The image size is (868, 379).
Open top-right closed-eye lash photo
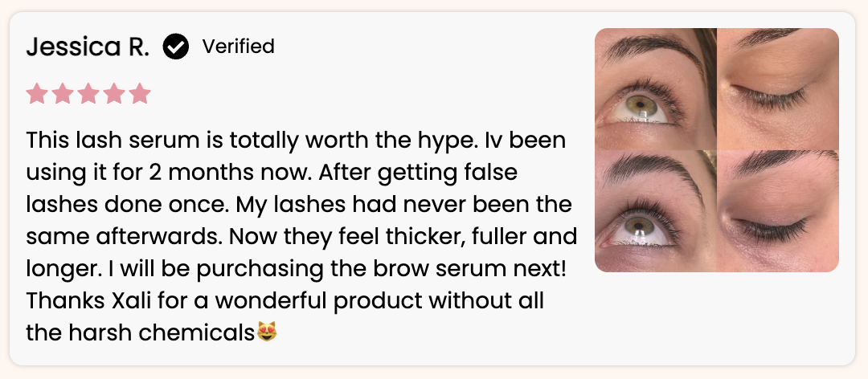point(778,89)
